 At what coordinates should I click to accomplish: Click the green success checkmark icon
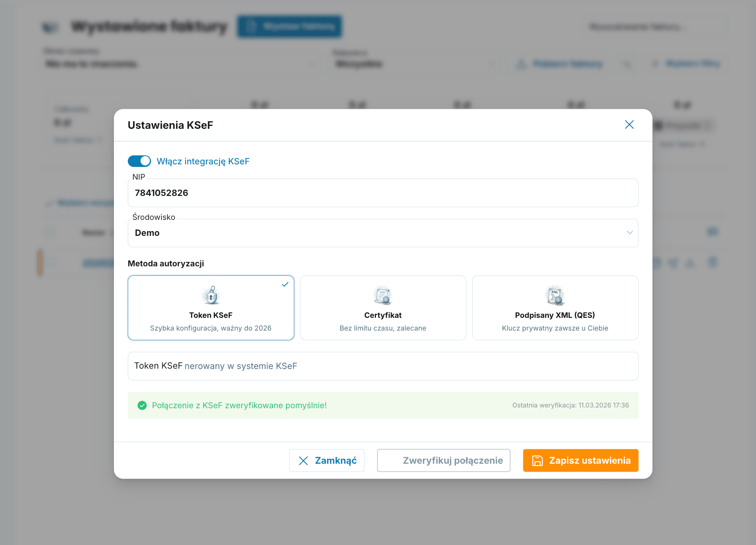tap(142, 405)
